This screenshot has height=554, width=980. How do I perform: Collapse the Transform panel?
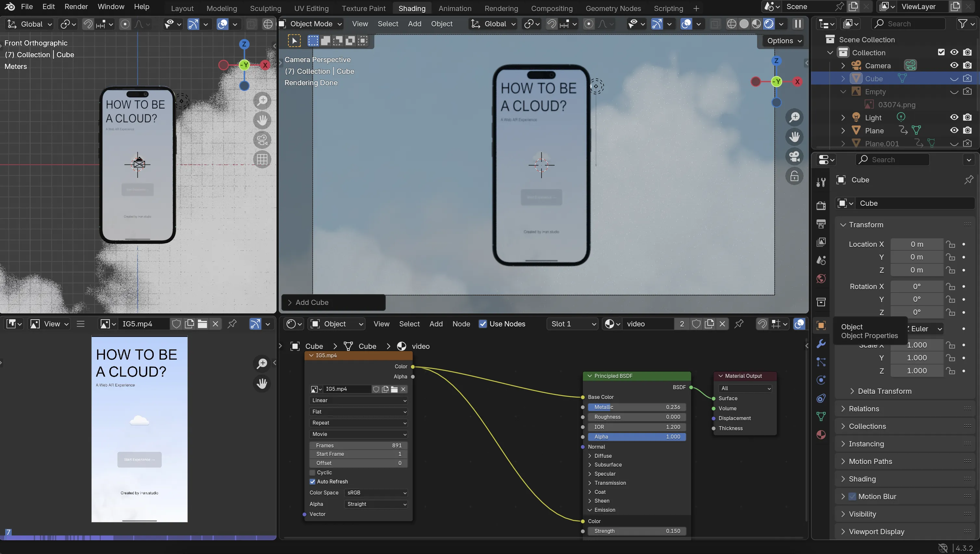[x=862, y=224]
